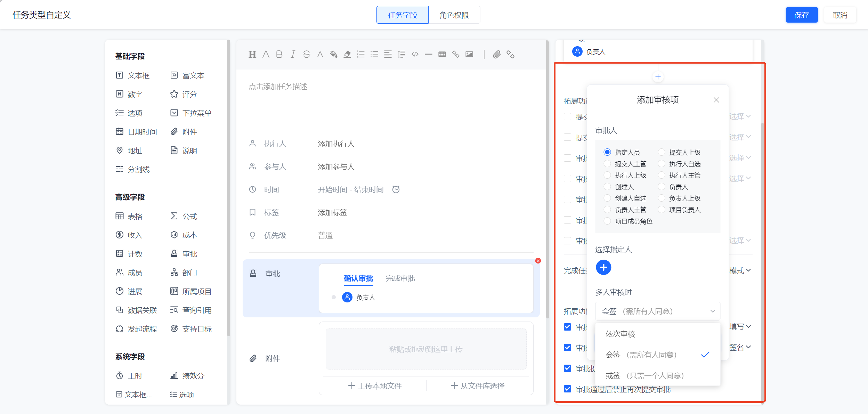
Task: Toggle bold formatting in editor toolbar
Action: [x=279, y=55]
